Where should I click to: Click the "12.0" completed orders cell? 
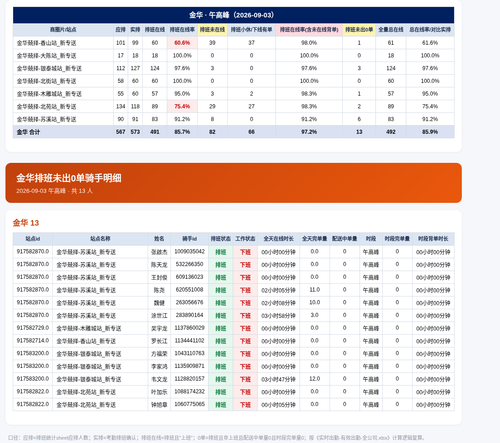coord(314,379)
